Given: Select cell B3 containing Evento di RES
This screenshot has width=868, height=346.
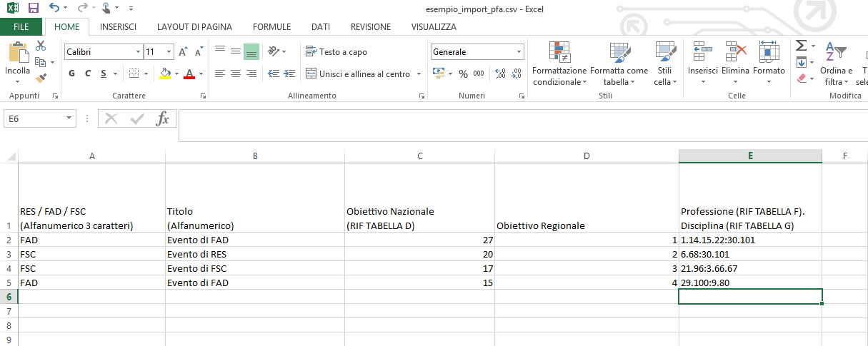Looking at the screenshot, I should click(x=254, y=254).
